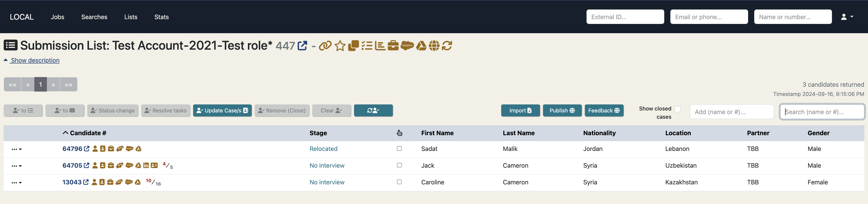Screen dimensions: 868x204
Task: Star this submission list as favorite
Action: click(340, 46)
